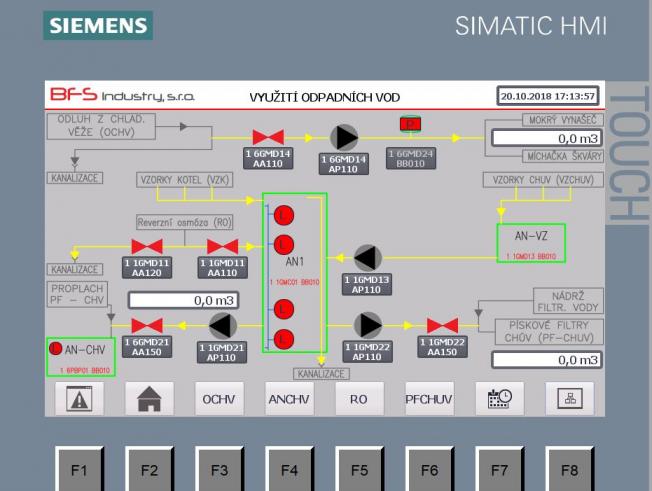Click the VZORKY CHUV (VZCHUV) label
652x491 pixels.
coord(543,180)
